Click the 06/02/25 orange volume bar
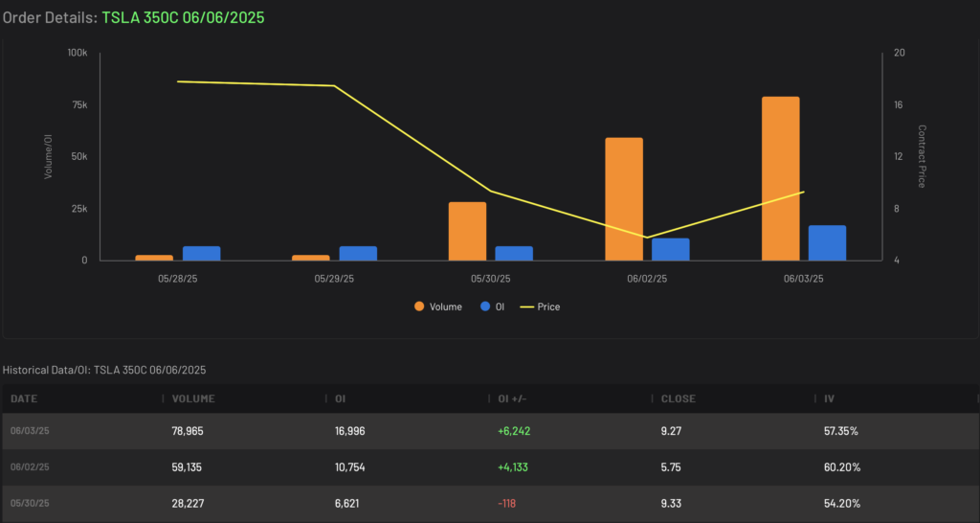 pos(624,199)
